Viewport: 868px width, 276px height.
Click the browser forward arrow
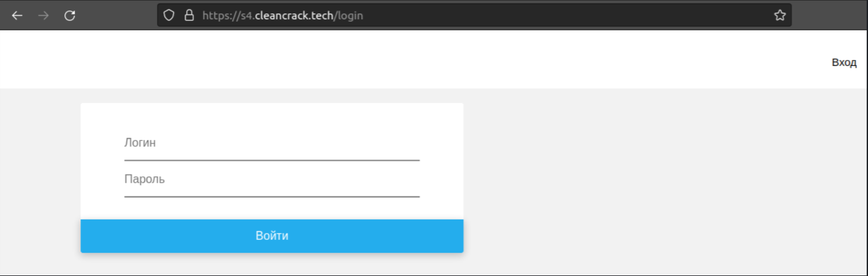pos(43,16)
